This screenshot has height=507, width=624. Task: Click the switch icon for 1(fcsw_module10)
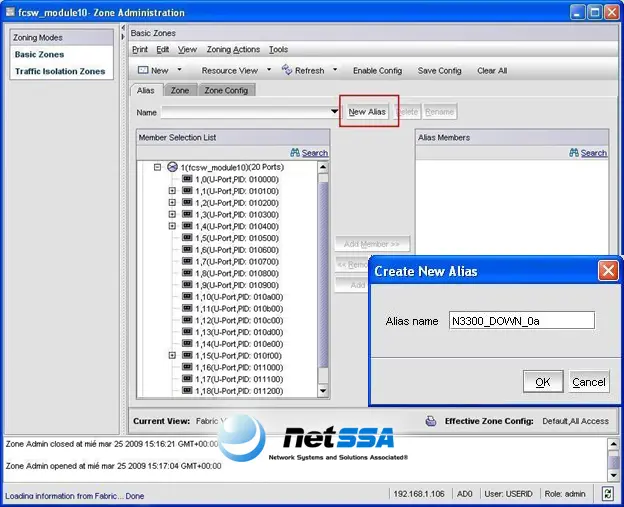coord(172,167)
